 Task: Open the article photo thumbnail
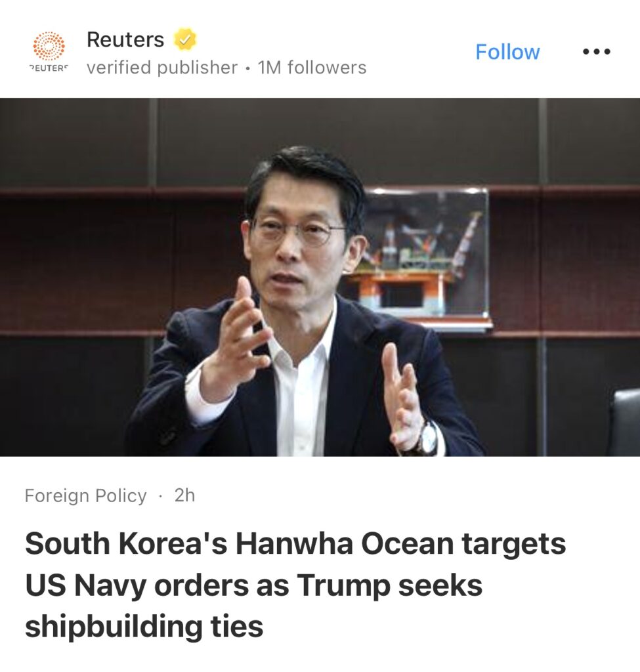[x=320, y=277]
